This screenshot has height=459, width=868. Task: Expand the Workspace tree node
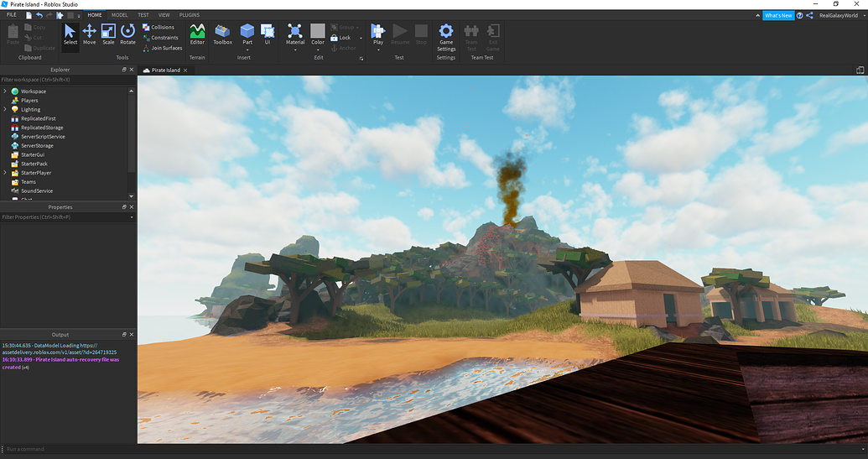click(x=5, y=91)
